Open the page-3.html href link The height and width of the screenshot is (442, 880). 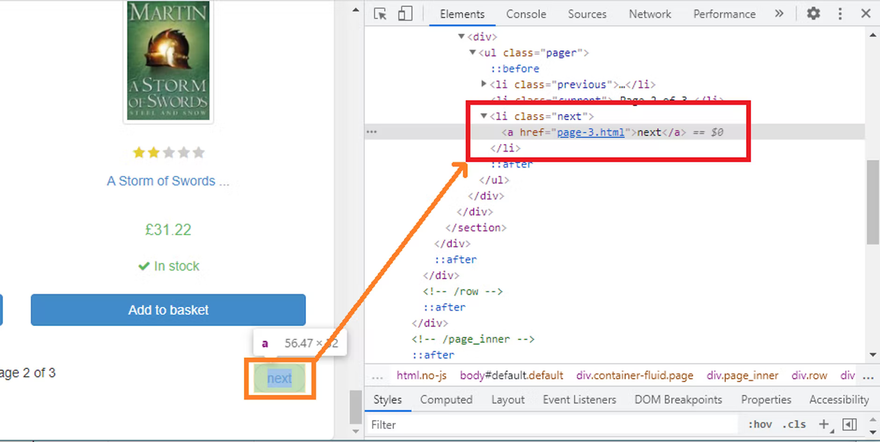[x=590, y=132]
